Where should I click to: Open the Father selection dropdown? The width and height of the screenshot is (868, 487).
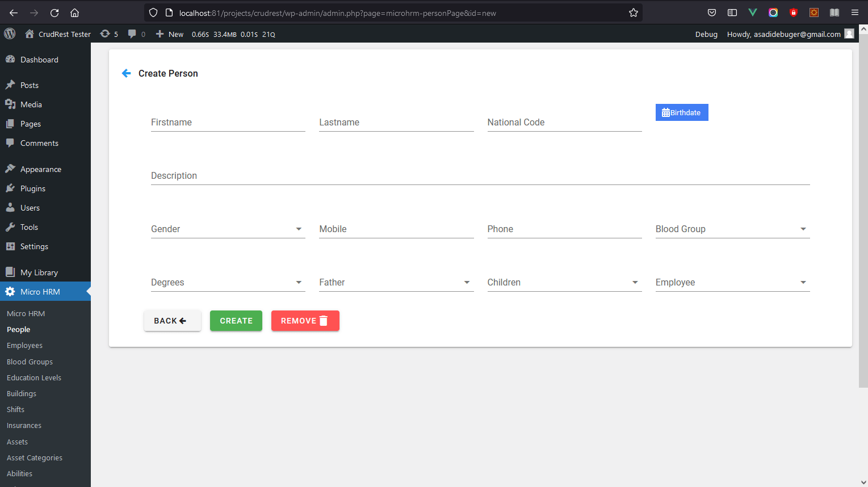pos(396,283)
